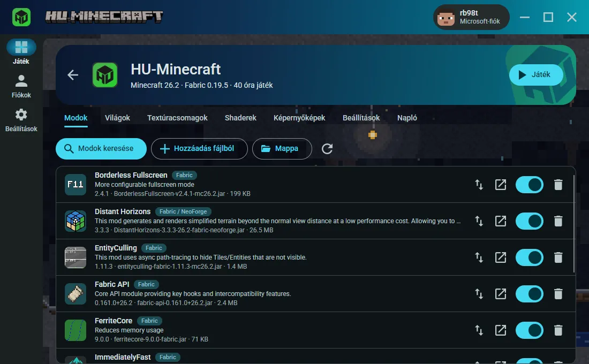Image resolution: width=589 pixels, height=364 pixels.
Task: Refresh the mod list
Action: (x=327, y=149)
